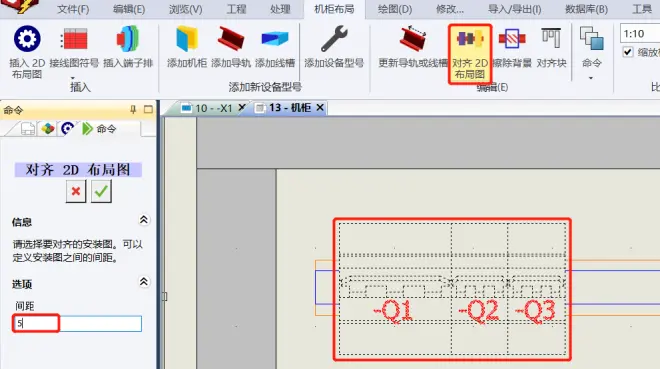Cancel command with red X button
Image resolution: width=660 pixels, height=369 pixels.
click(76, 191)
